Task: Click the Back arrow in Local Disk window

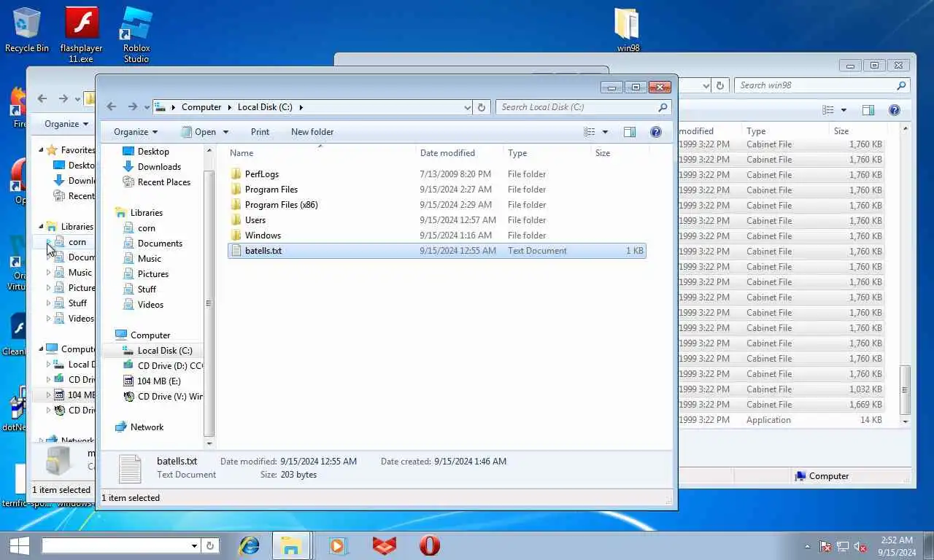Action: tap(112, 106)
